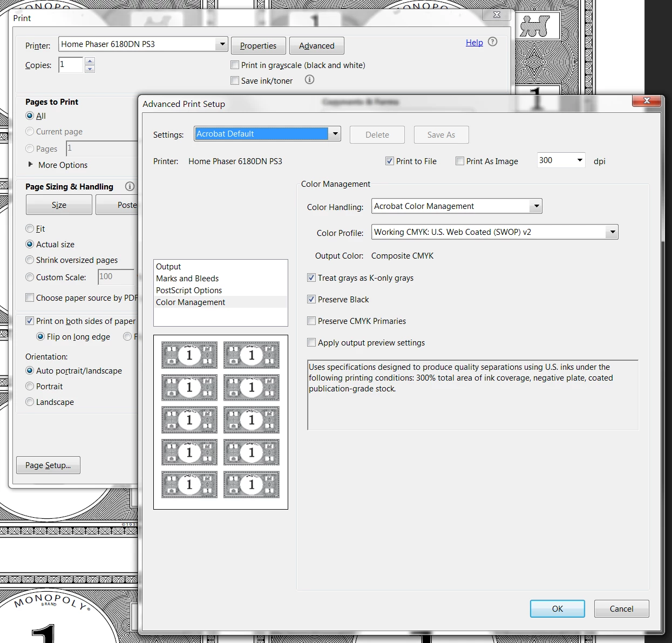Click the Copies input field
Viewport: 672px width, 643px height.
(x=71, y=65)
